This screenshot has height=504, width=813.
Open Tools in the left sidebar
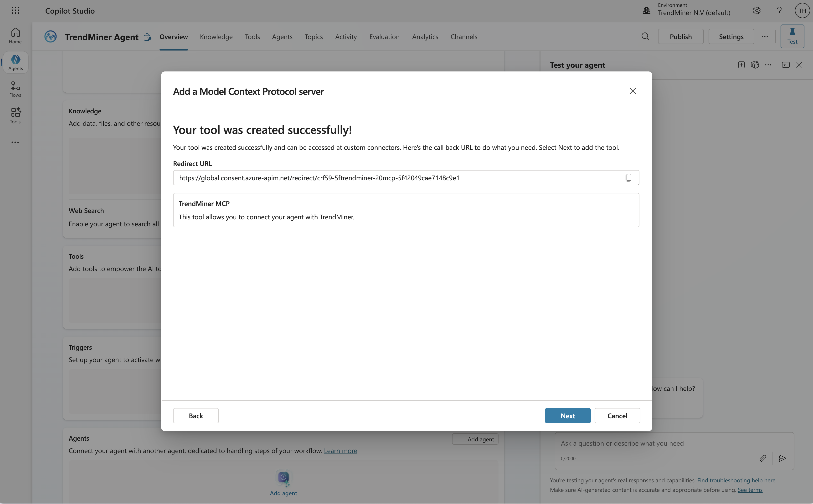[15, 116]
